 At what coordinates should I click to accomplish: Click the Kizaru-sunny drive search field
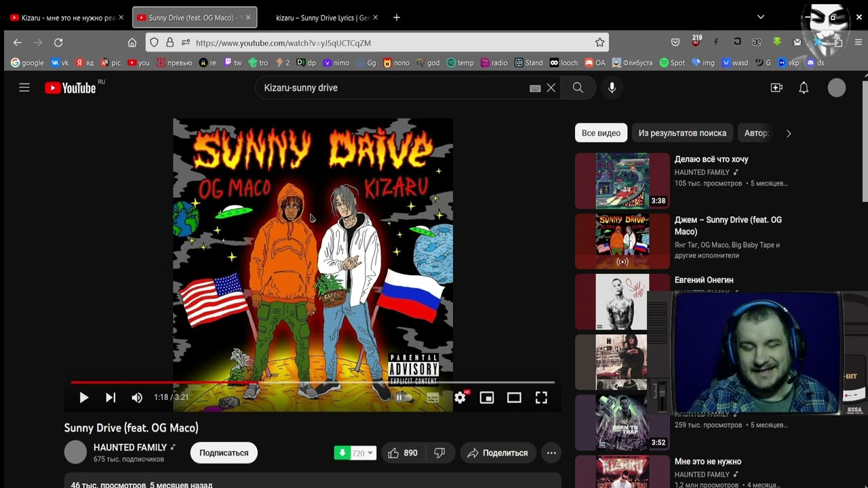[393, 87]
